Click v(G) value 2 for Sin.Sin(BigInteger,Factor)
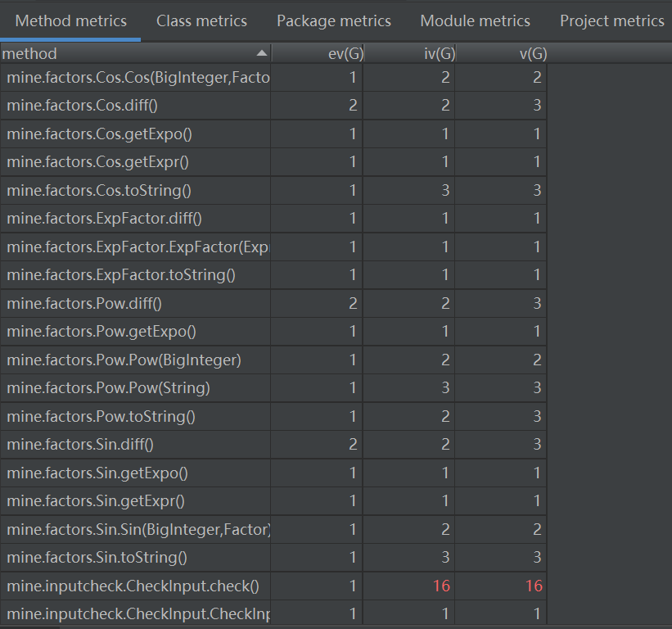This screenshot has height=629, width=672. click(x=537, y=529)
